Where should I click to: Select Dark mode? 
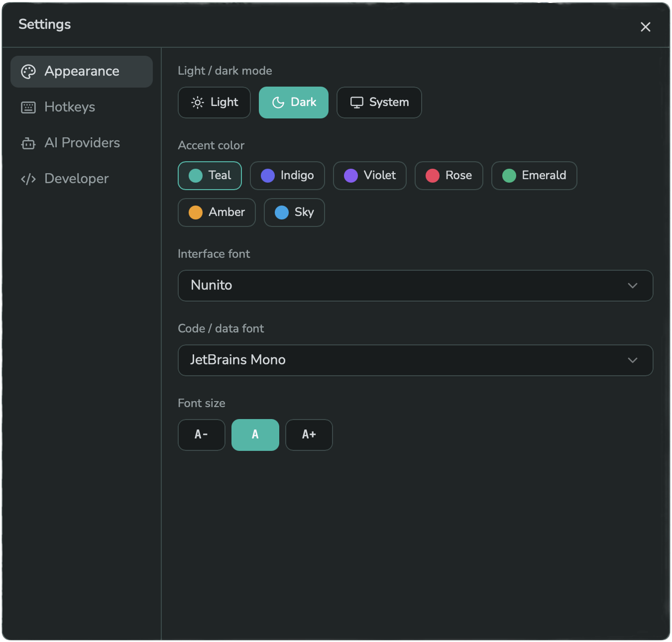294,103
